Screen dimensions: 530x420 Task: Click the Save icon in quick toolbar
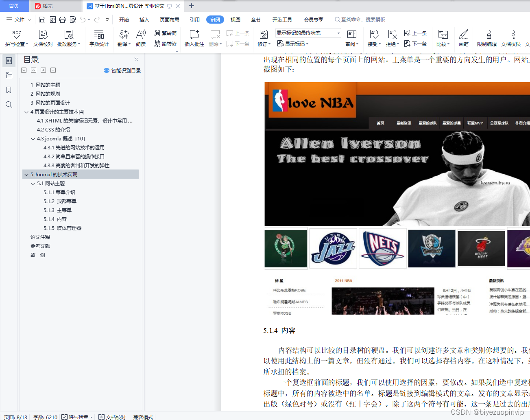42,20
